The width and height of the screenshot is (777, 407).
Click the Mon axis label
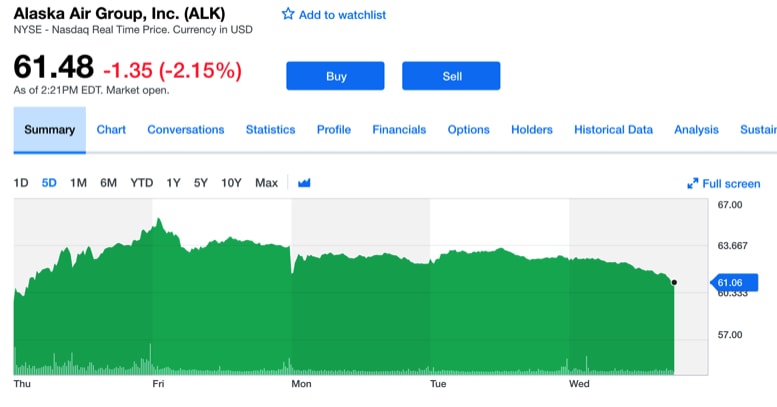(301, 384)
